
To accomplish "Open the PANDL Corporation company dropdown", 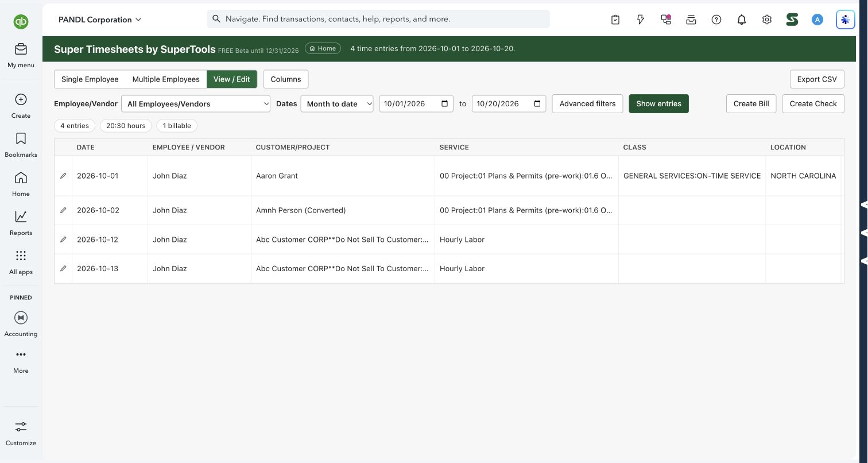I will pyautogui.click(x=99, y=20).
